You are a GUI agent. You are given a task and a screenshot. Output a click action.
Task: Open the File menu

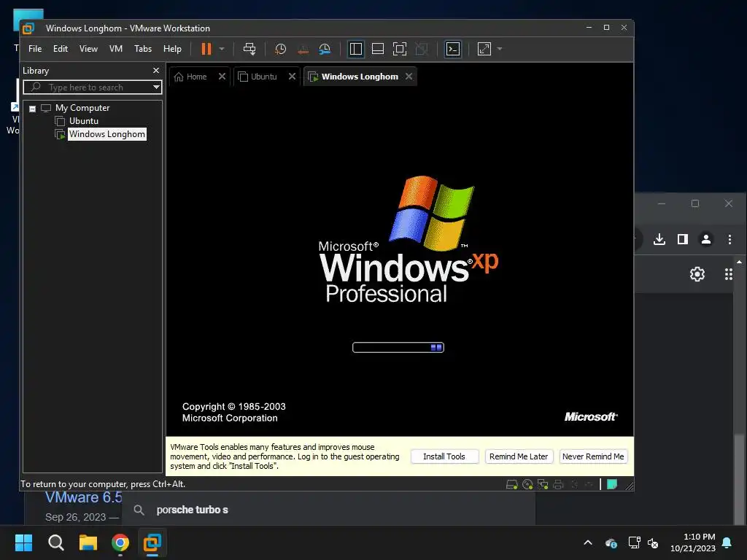pyautogui.click(x=35, y=49)
